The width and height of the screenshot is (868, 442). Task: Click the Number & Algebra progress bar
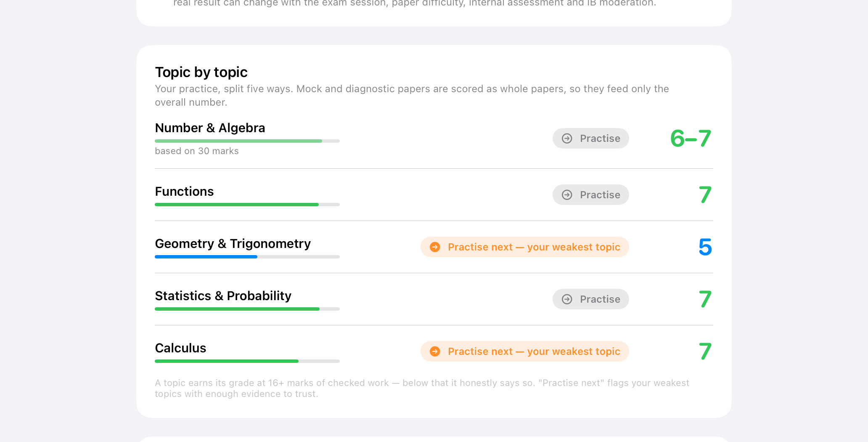[x=247, y=141]
